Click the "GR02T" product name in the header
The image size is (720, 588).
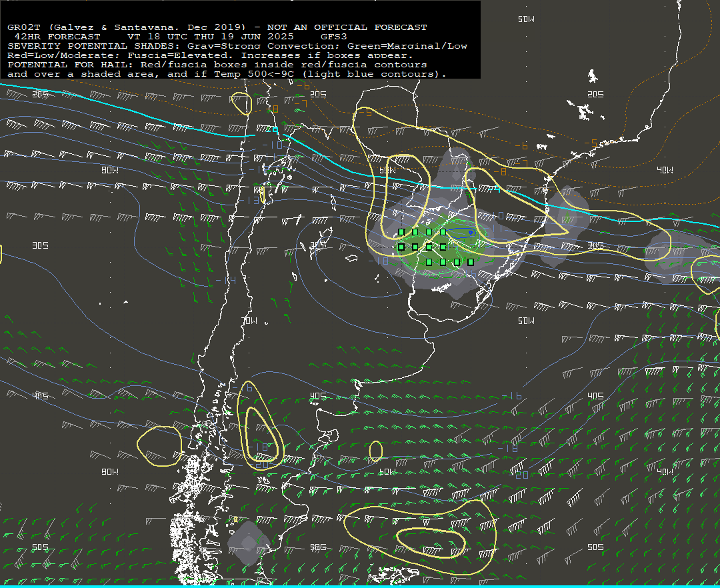24,27
